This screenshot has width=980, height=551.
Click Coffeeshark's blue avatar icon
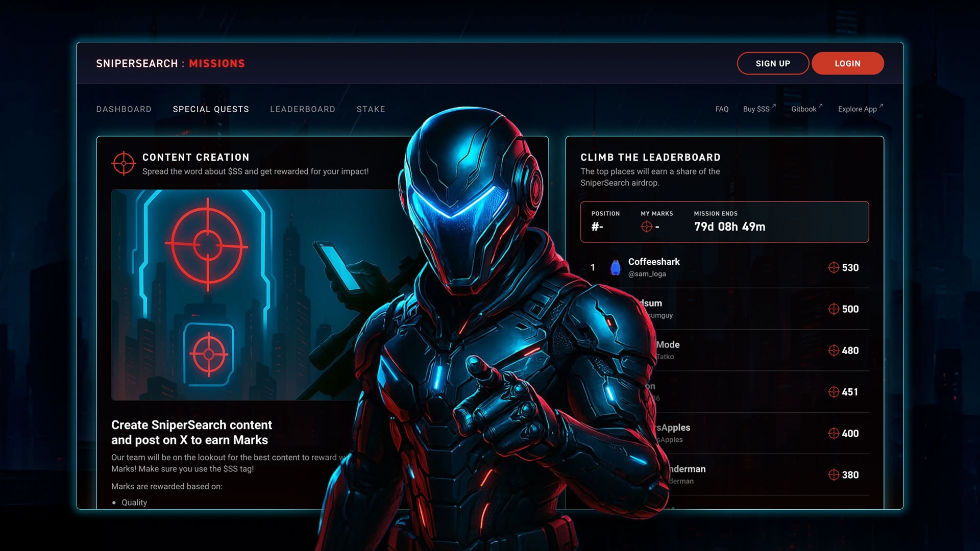[x=616, y=267]
